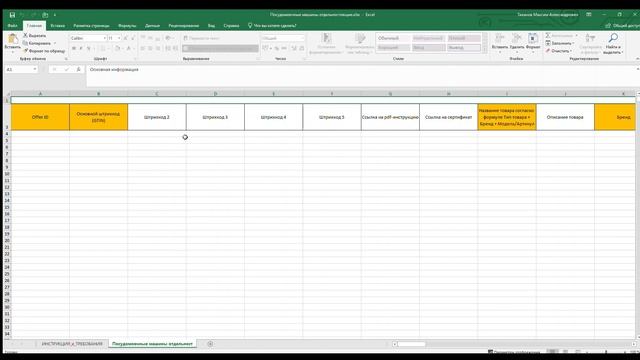Image resolution: width=640 pixels, height=360 pixels.
Task: Cut the selection with Вырезать
Action: (x=35, y=36)
